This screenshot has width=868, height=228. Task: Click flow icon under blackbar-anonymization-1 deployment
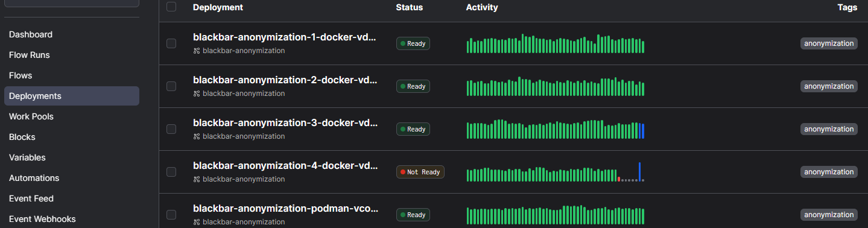(x=196, y=51)
